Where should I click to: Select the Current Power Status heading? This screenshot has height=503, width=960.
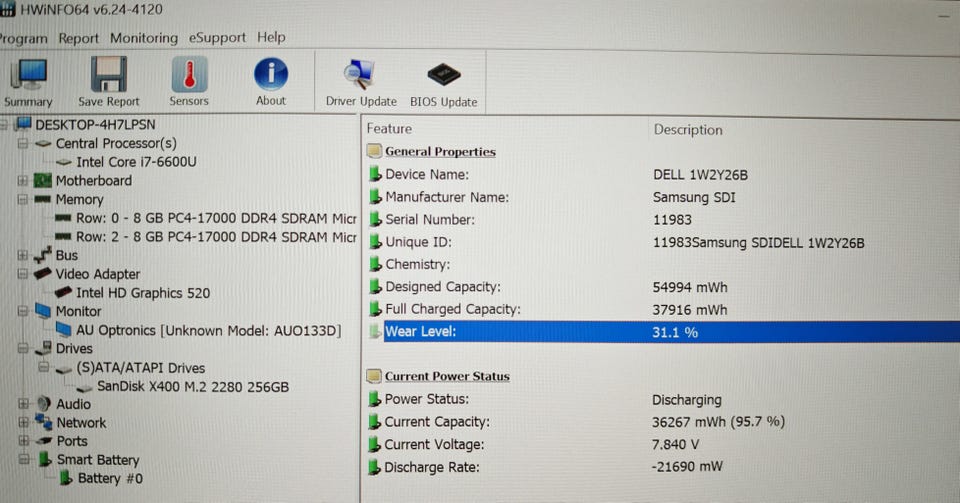(447, 376)
